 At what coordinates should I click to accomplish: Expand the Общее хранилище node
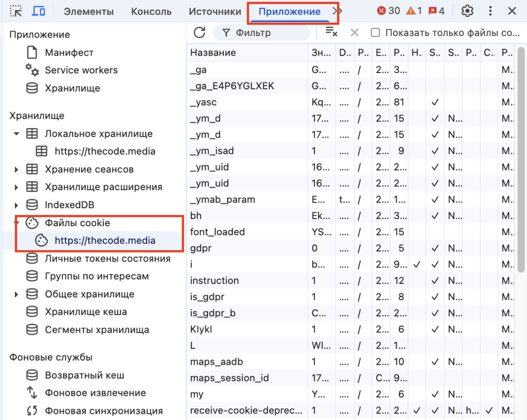[x=16, y=295]
